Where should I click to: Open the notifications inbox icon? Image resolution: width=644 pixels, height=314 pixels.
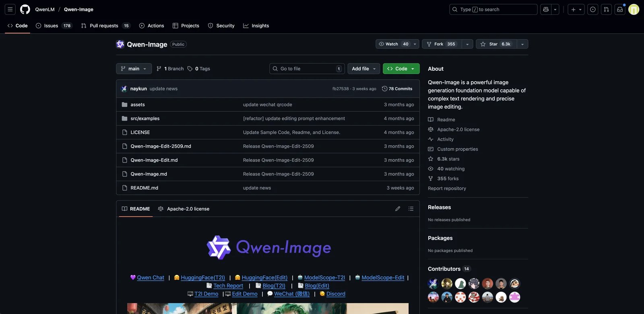(620, 9)
